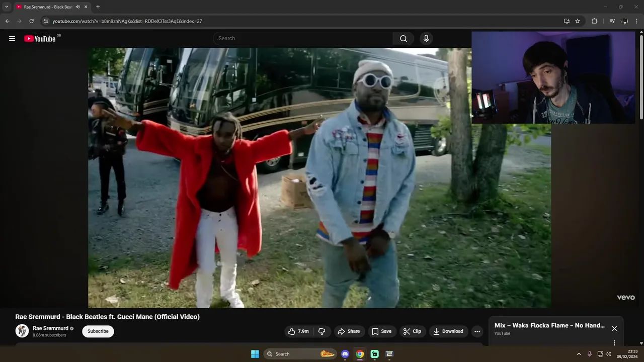The height and width of the screenshot is (362, 644).
Task: Click the 8.86m subscribers text
Action: [49, 335]
